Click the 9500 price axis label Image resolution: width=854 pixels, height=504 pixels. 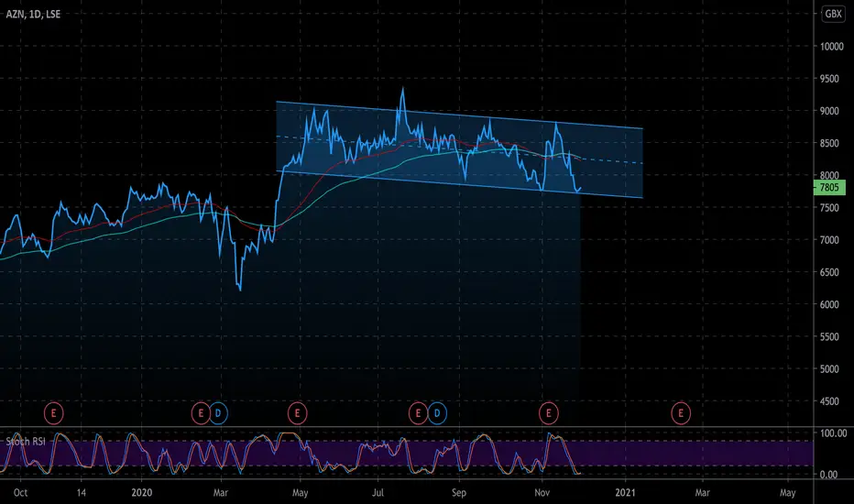829,79
